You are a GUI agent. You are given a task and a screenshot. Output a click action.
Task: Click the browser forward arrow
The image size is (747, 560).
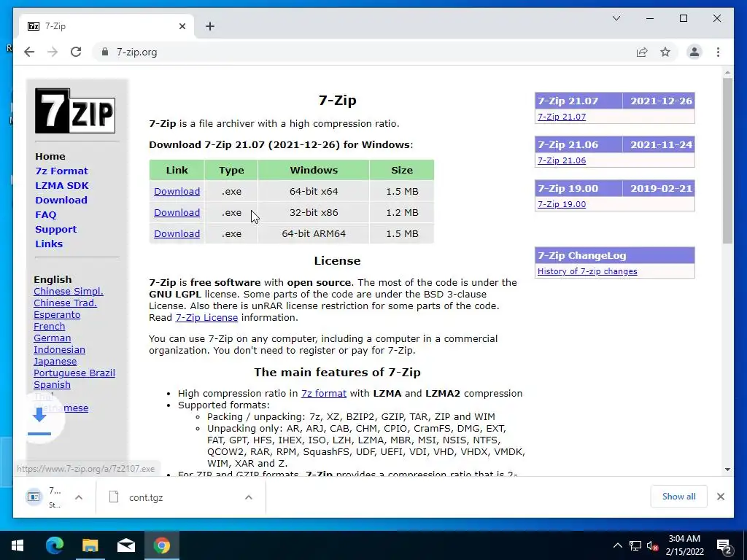tap(53, 52)
